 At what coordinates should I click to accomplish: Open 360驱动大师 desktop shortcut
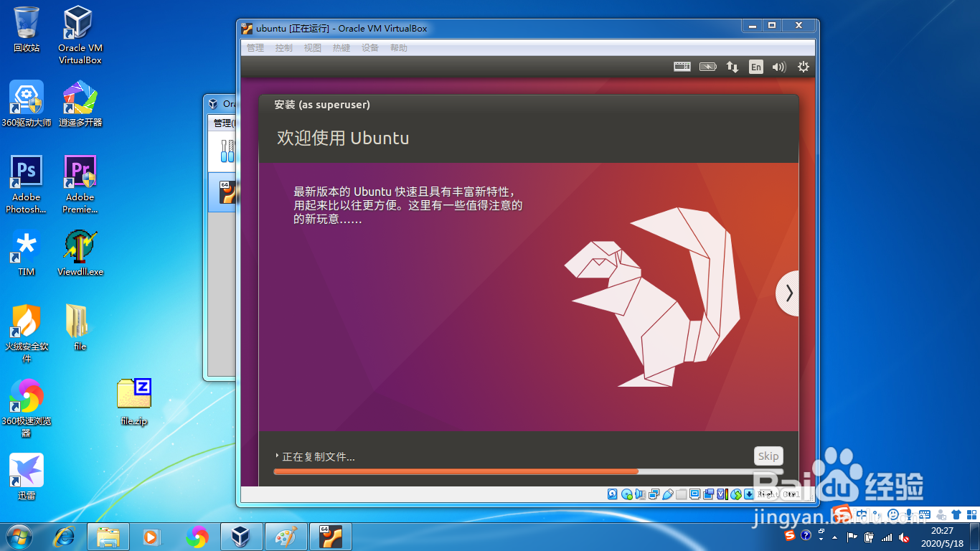pyautogui.click(x=27, y=104)
